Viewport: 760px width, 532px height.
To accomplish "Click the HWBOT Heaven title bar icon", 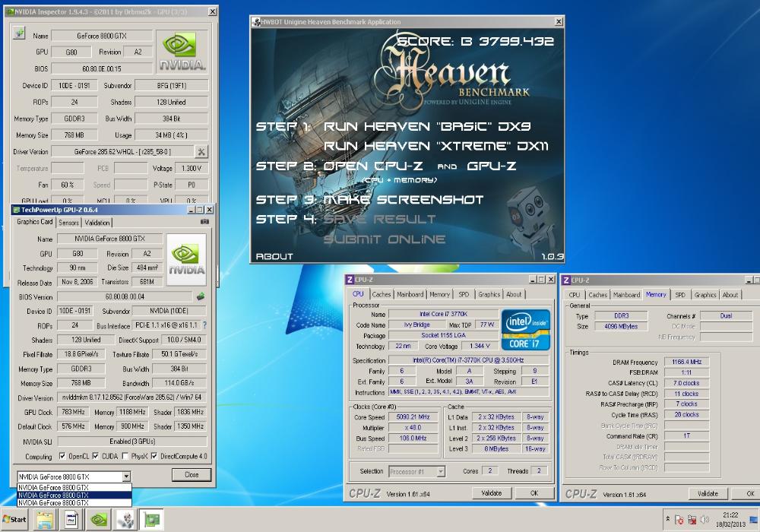I will [256, 22].
